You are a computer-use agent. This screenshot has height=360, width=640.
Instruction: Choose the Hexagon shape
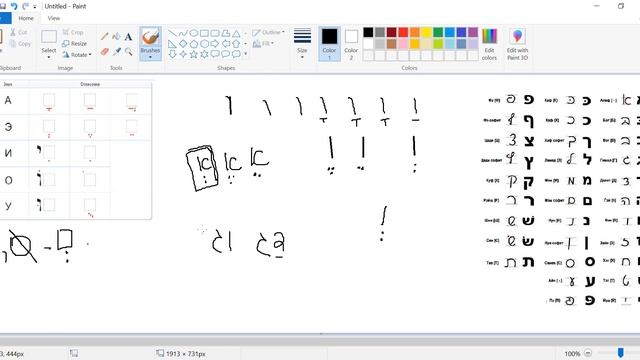pos(204,44)
